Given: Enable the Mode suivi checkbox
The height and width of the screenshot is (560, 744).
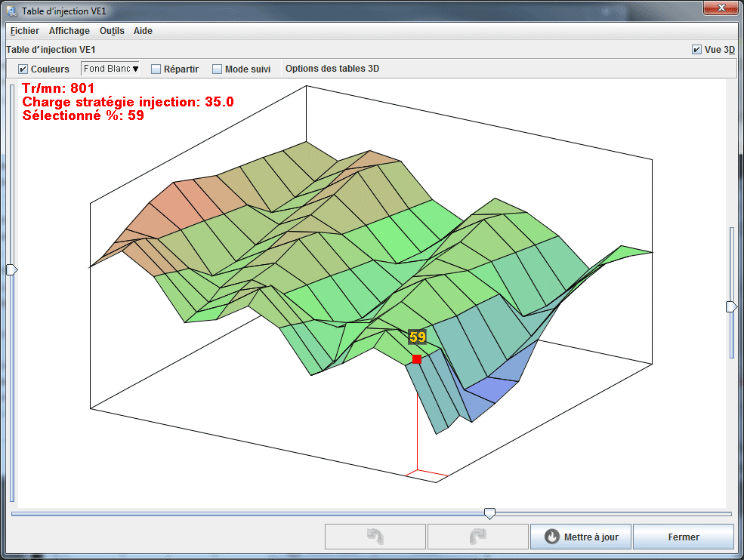Looking at the screenshot, I should 218,69.
